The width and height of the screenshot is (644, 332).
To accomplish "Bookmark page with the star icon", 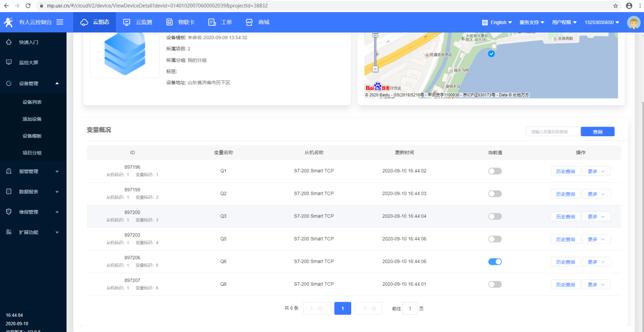I will point(616,6).
